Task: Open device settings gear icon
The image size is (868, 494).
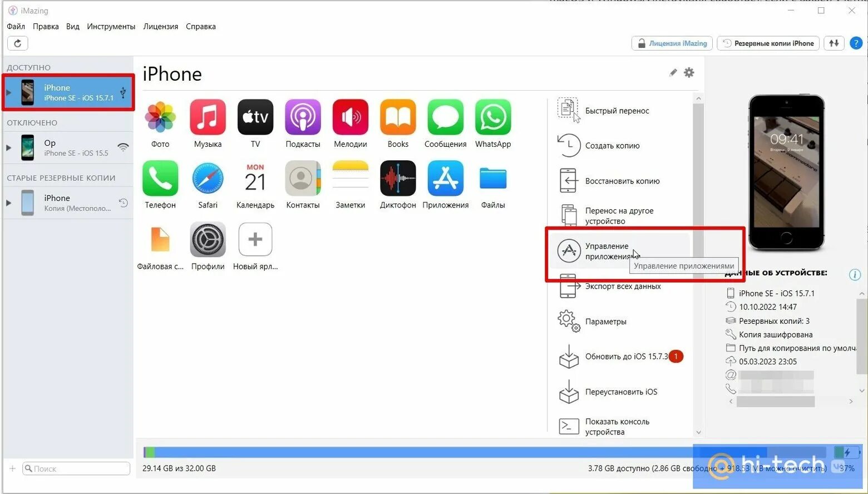Action: click(x=689, y=73)
